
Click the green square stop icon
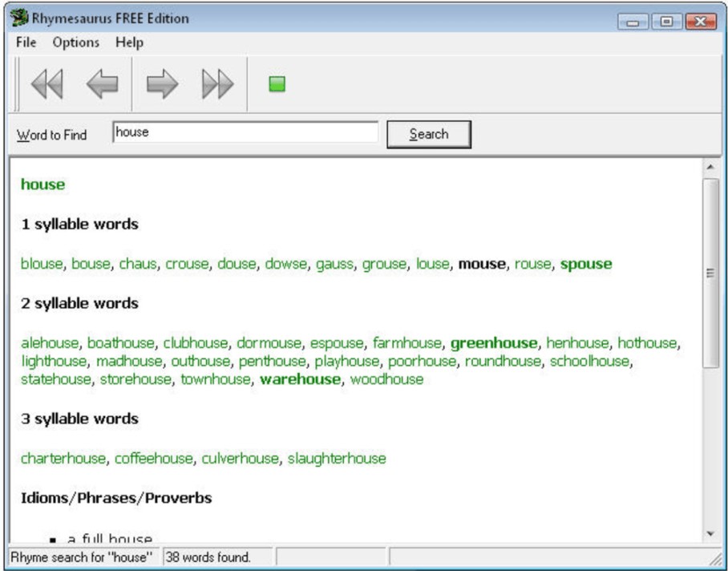(x=277, y=84)
